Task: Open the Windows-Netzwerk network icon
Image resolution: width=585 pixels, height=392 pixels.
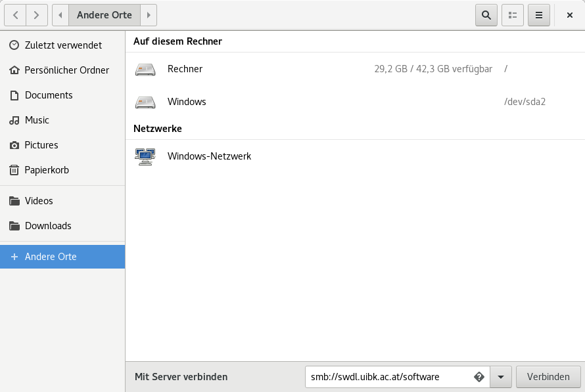Action: [x=145, y=156]
